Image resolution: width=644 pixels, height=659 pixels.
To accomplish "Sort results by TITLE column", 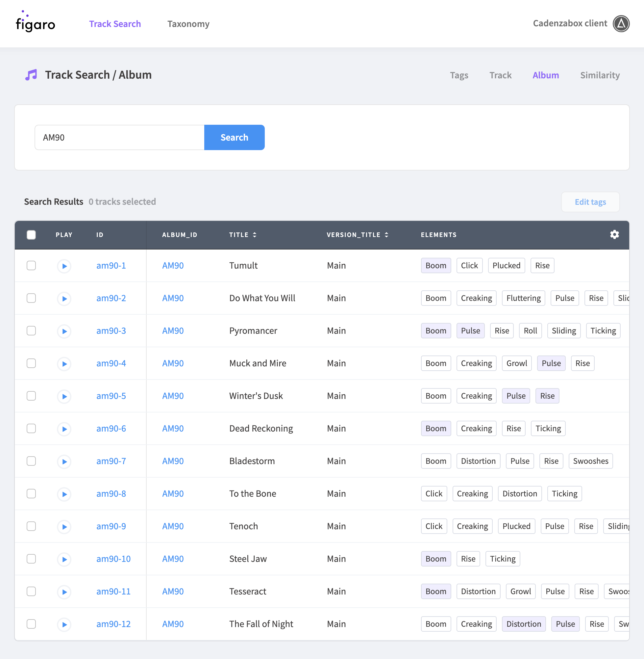I will (x=243, y=235).
